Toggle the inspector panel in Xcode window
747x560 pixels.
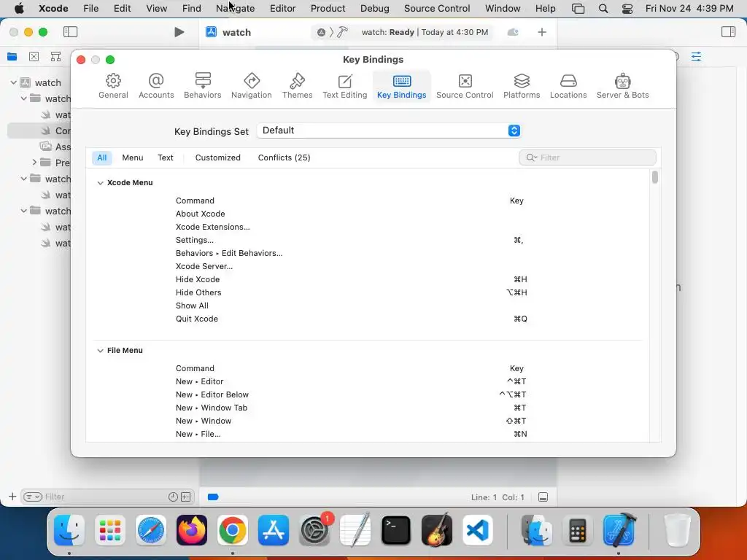(x=729, y=32)
